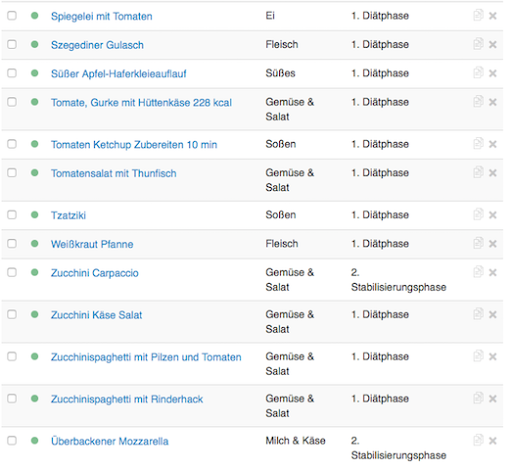The height and width of the screenshot is (470, 512).
Task: Open the Zucchini Carpaccio recipe
Action: [95, 273]
